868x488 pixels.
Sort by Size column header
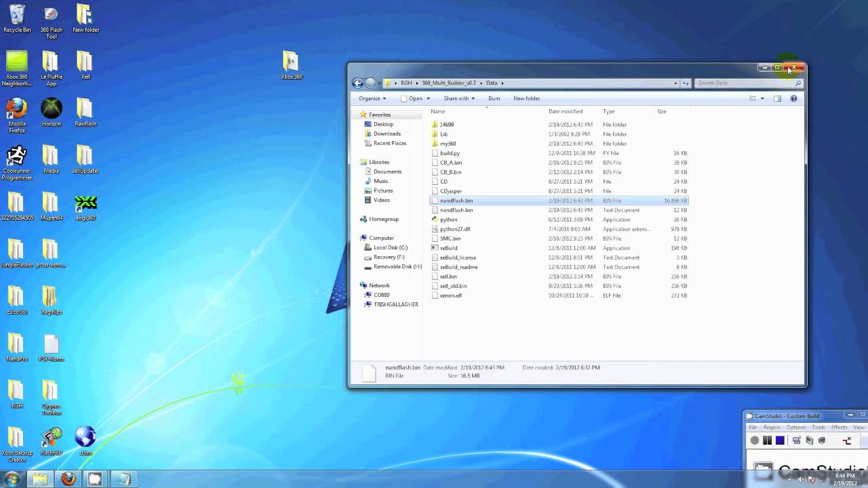pos(662,111)
